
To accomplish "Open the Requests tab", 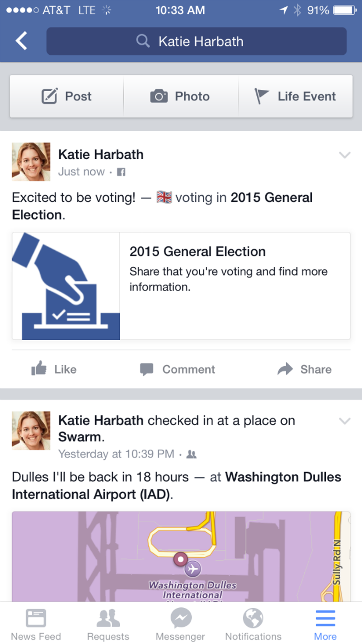I will pos(108,623).
